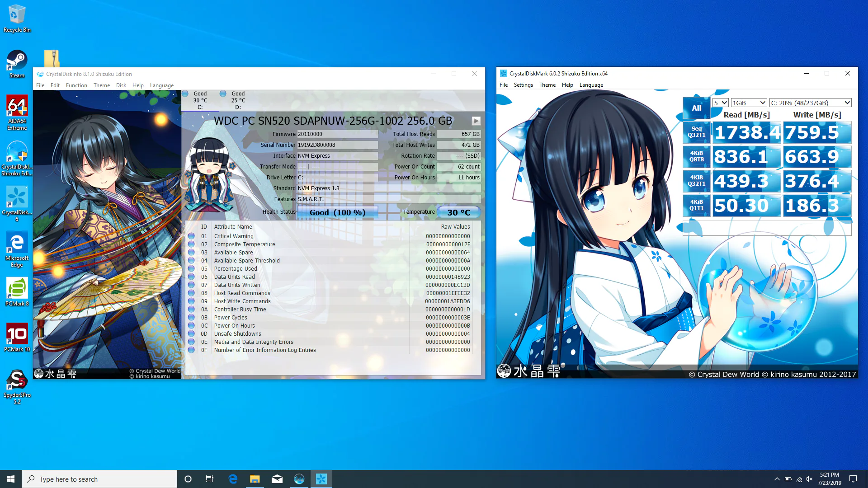Run all benchmarks with All button
This screenshot has width=868, height=488.
696,108
